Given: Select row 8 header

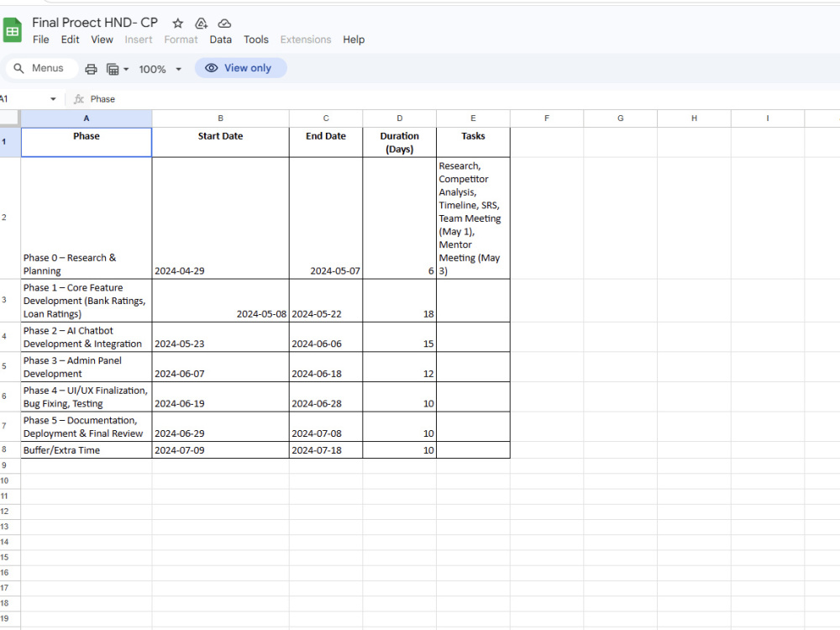Looking at the screenshot, I should tap(10, 450).
